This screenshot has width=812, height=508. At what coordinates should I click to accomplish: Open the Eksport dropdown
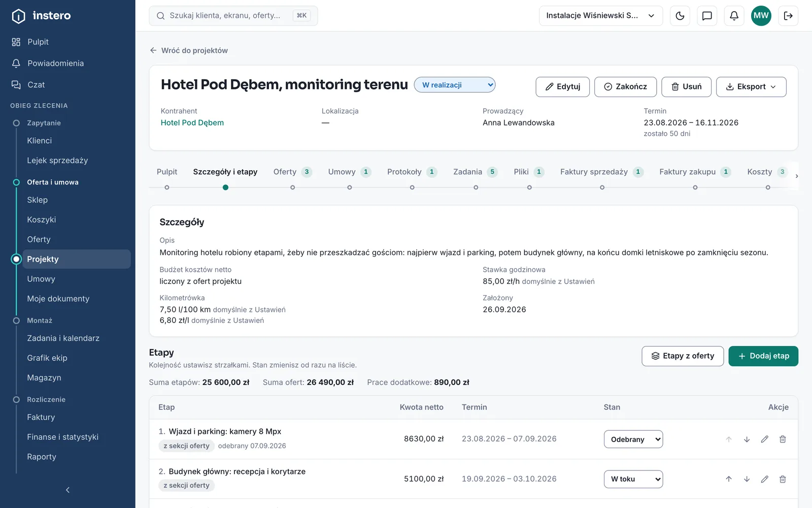[751, 87]
